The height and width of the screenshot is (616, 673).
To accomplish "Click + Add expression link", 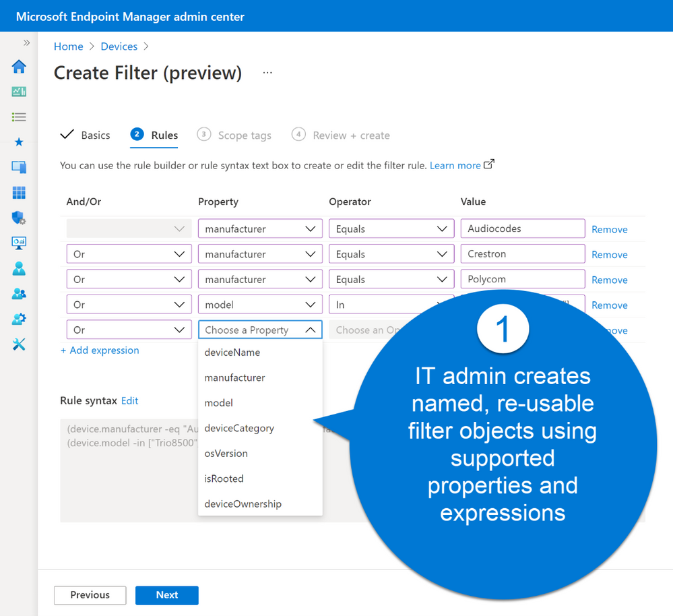I will pos(100,350).
